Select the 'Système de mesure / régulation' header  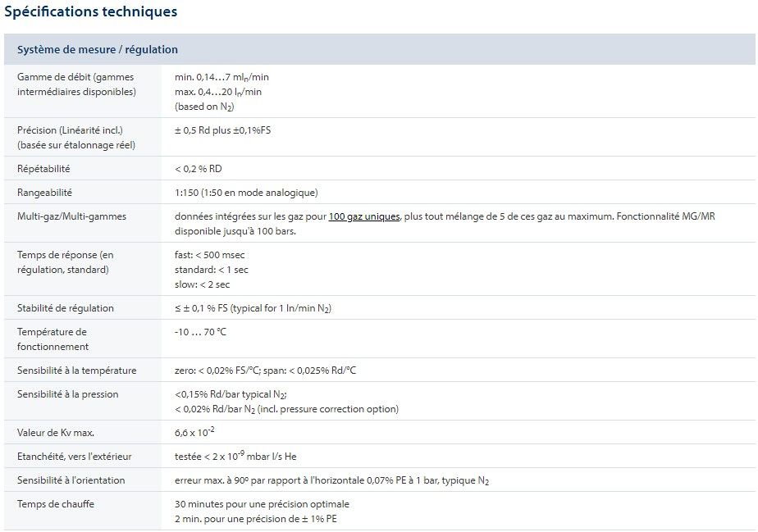pyautogui.click(x=98, y=49)
